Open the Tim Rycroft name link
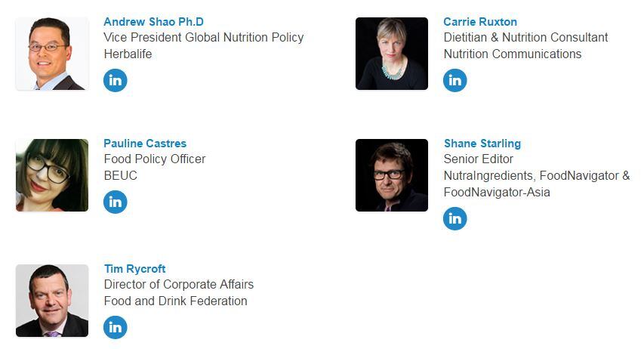Screen dimensions: 644x349 click(134, 269)
